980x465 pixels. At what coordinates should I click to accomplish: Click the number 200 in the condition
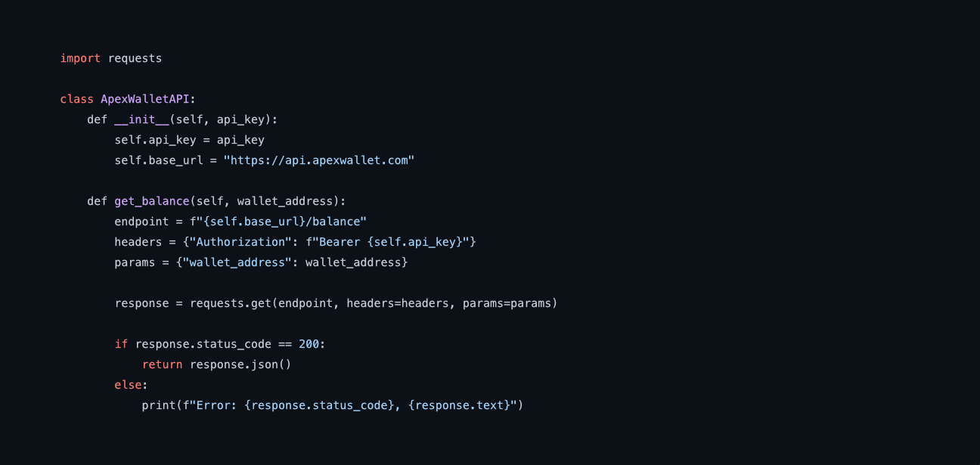309,344
